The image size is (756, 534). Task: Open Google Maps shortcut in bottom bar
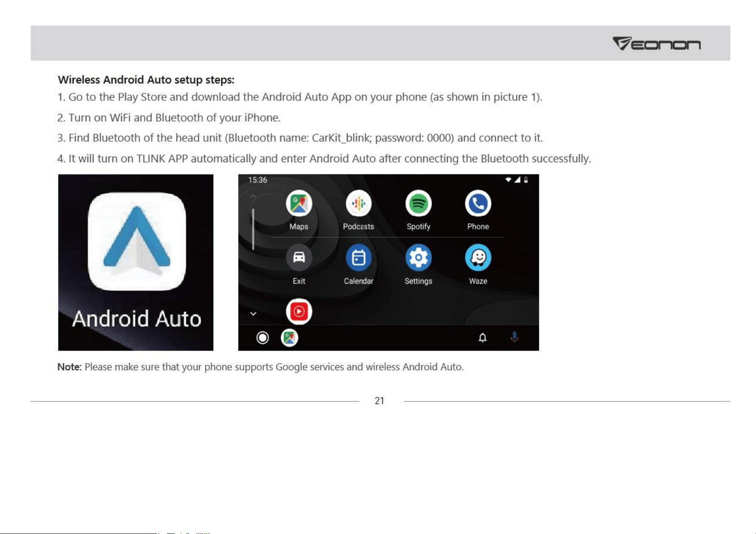point(289,338)
